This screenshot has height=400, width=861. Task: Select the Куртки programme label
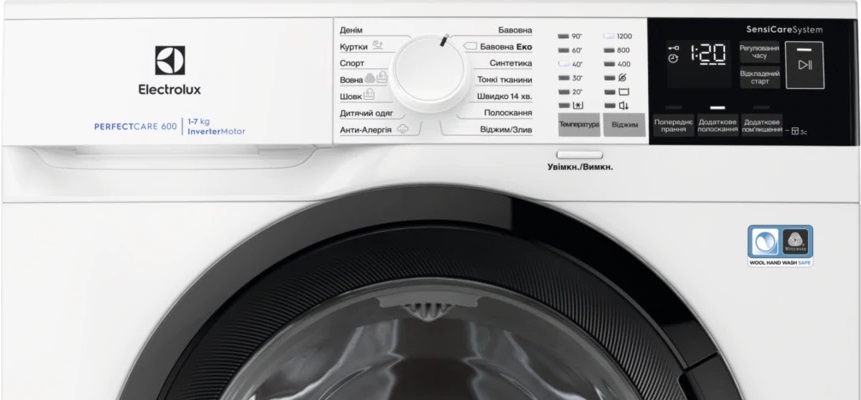tap(354, 47)
